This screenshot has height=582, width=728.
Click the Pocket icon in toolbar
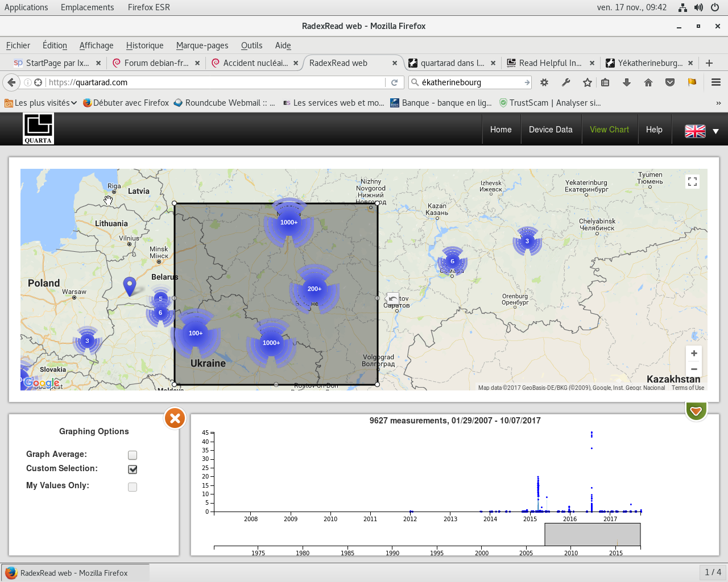point(670,82)
